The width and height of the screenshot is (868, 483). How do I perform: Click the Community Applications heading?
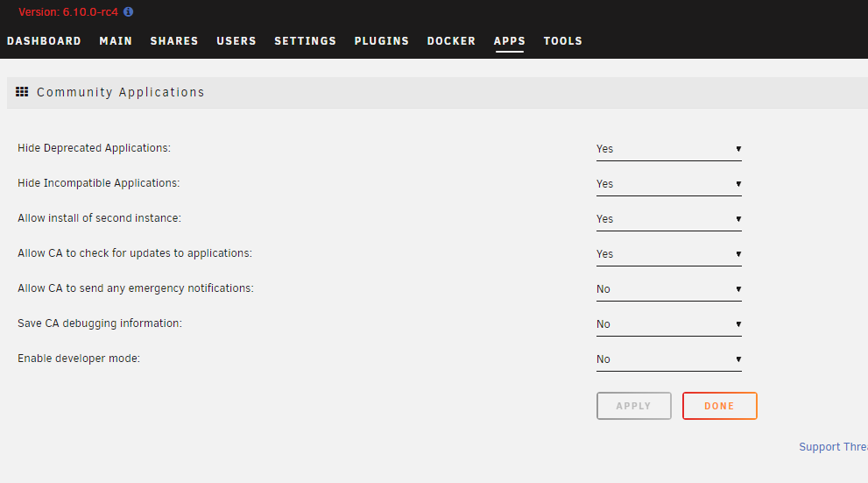pos(121,93)
